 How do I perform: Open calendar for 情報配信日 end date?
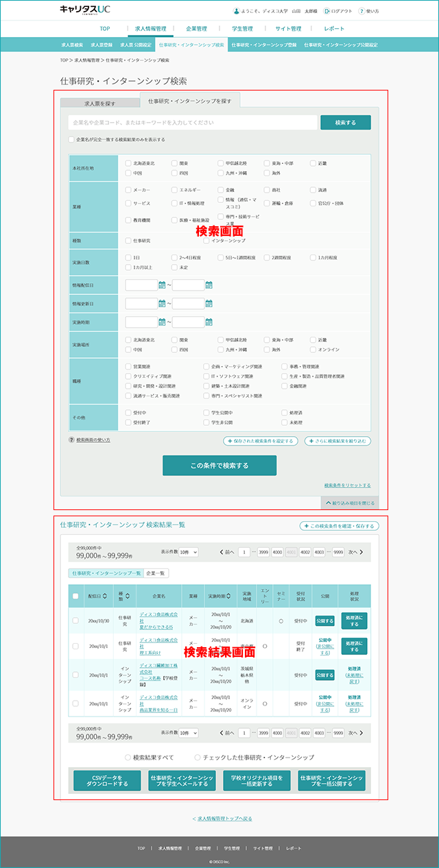(209, 285)
